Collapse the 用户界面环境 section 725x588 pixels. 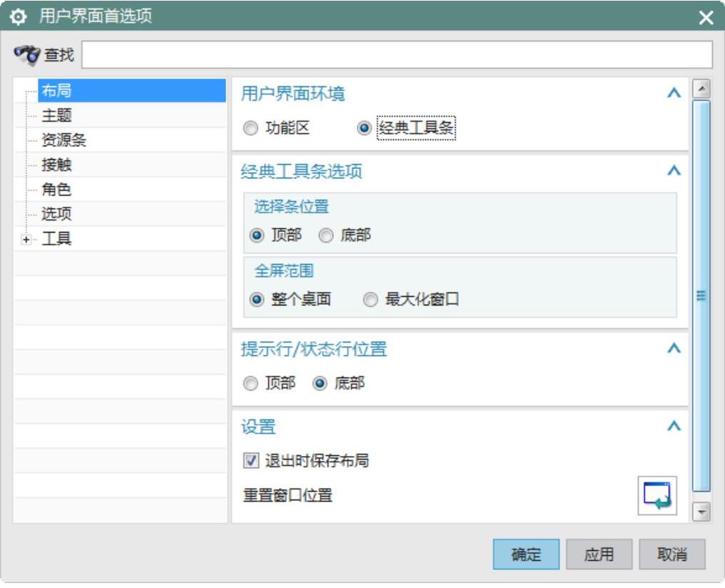pos(674,93)
